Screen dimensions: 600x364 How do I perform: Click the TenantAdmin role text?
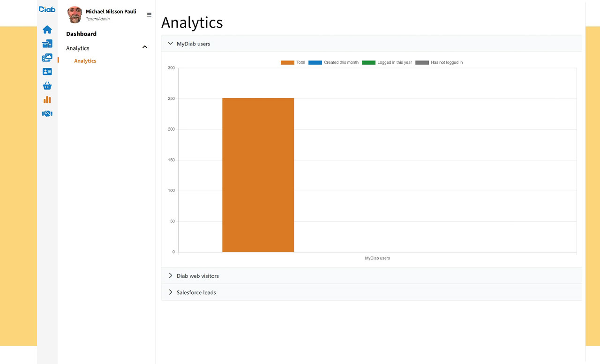click(97, 19)
